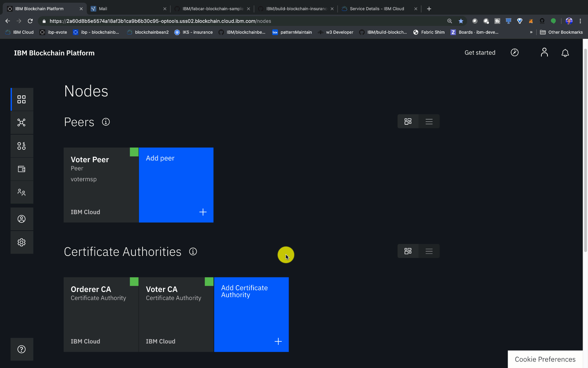The height and width of the screenshot is (368, 588).
Task: Open the Orderer CA tile
Action: pyautogui.click(x=101, y=315)
